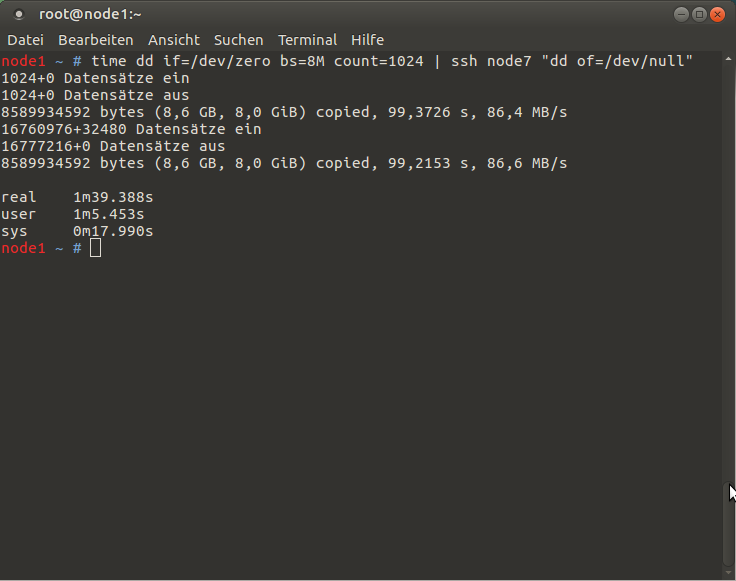This screenshot has height=581, width=736.
Task: Minimize the terminal window
Action: coord(682,15)
